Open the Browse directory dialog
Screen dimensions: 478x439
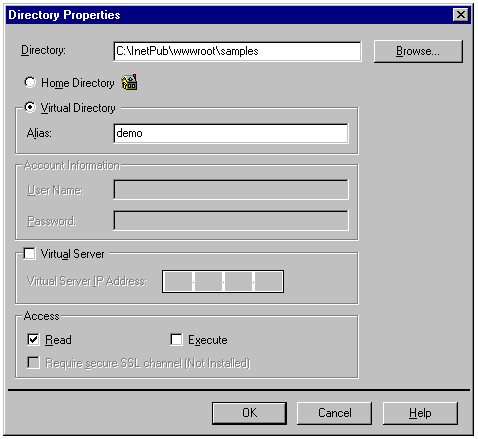[x=418, y=51]
